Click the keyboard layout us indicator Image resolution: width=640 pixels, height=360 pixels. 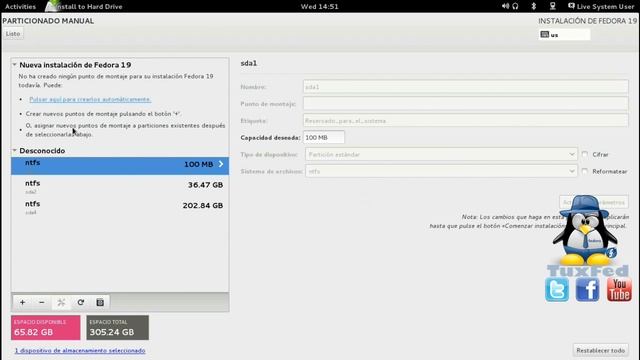(564, 35)
